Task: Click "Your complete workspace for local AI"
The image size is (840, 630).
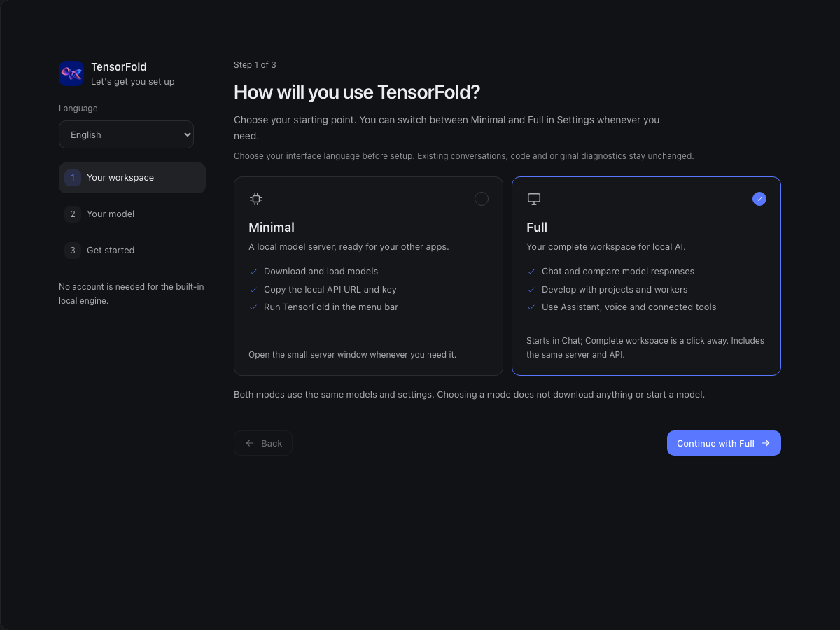Action: 606,247
